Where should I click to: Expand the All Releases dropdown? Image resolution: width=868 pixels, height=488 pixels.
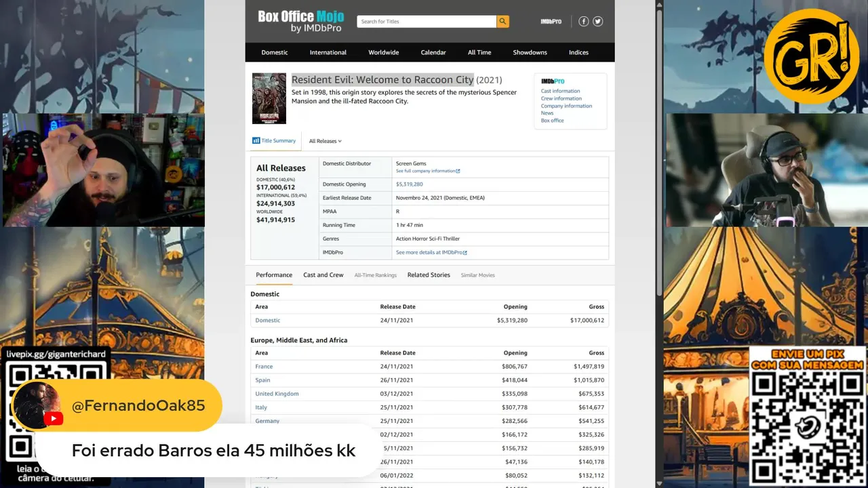click(x=325, y=141)
